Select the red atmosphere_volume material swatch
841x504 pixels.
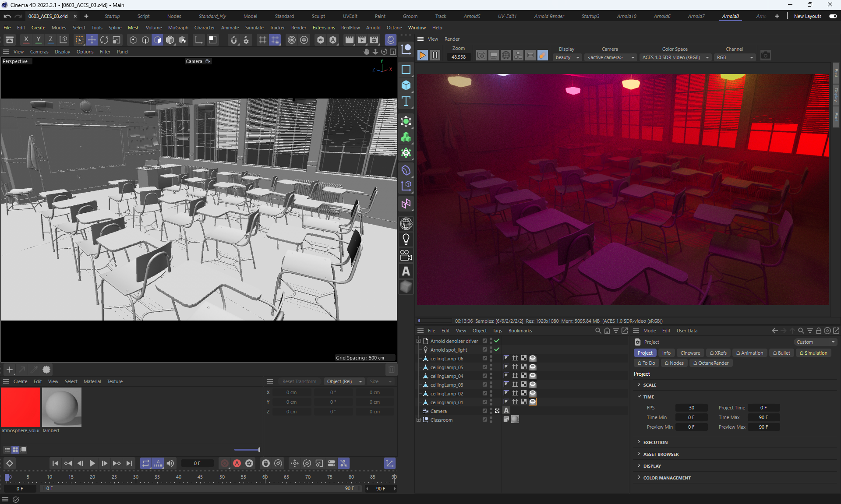21,407
